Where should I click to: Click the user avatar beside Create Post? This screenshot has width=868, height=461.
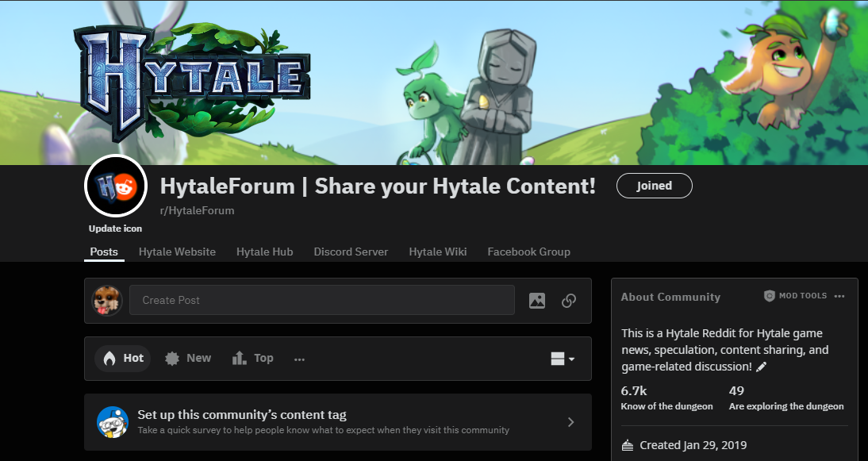point(107,301)
